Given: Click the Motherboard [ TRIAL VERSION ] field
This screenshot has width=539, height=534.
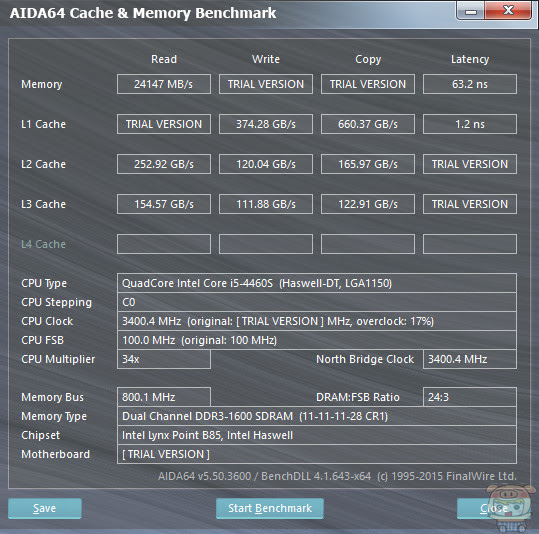Looking at the screenshot, I should point(317,454).
